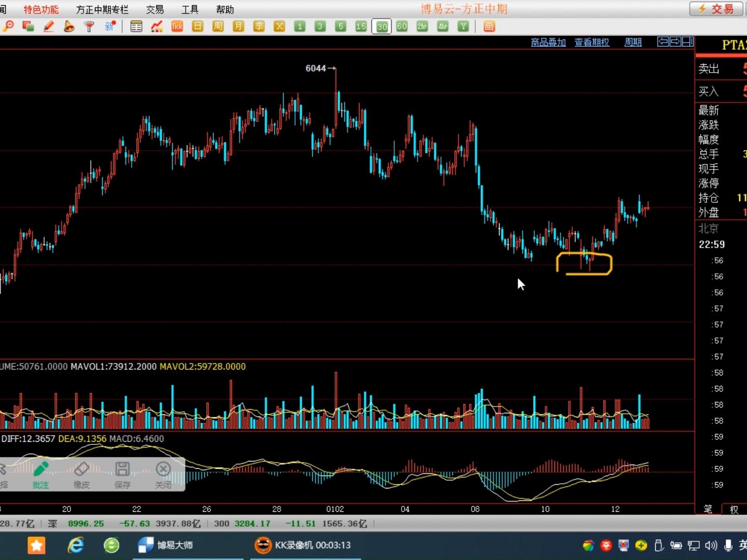This screenshot has width=747, height=560.
Task: Click the 持仓 label in quote panel
Action: tap(709, 198)
